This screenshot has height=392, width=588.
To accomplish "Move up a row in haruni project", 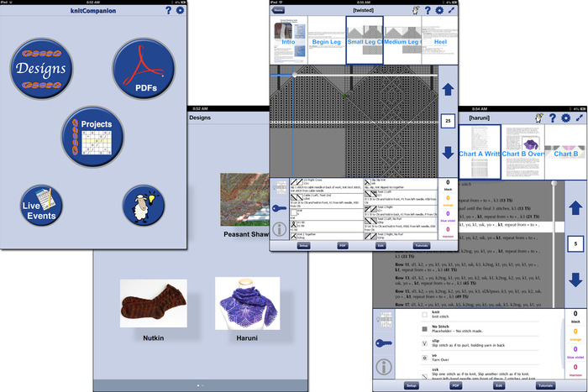I will pyautogui.click(x=575, y=208).
